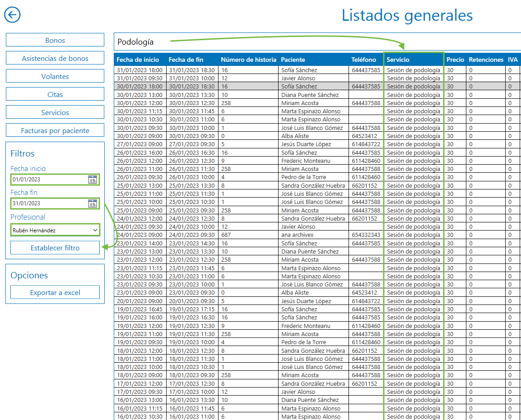Click the Servicio column header
The height and width of the screenshot is (420, 521).
coord(398,60)
